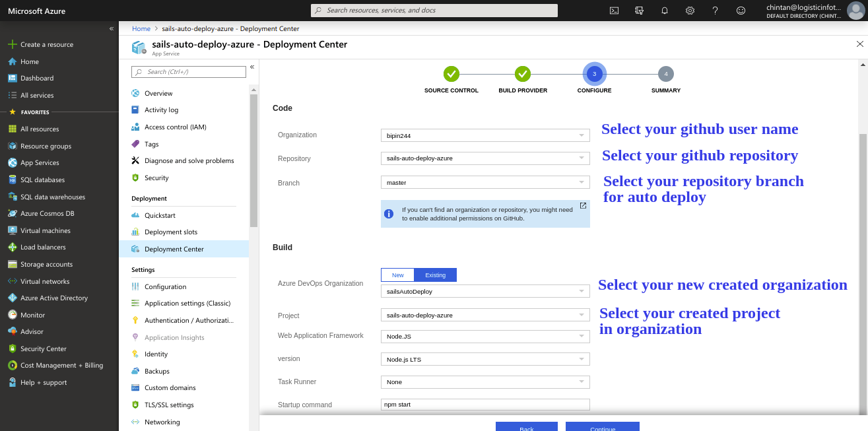
Task: Click the Load balancers icon
Action: (x=12, y=247)
